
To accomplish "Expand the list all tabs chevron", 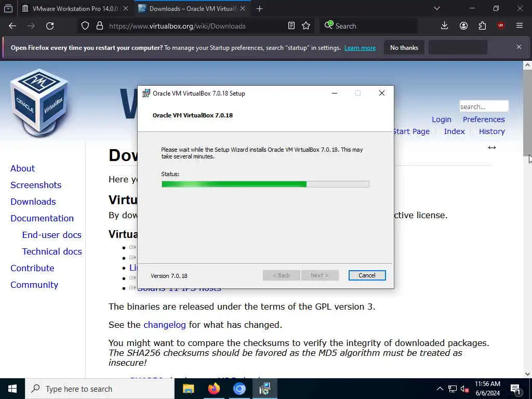I will [437, 8].
